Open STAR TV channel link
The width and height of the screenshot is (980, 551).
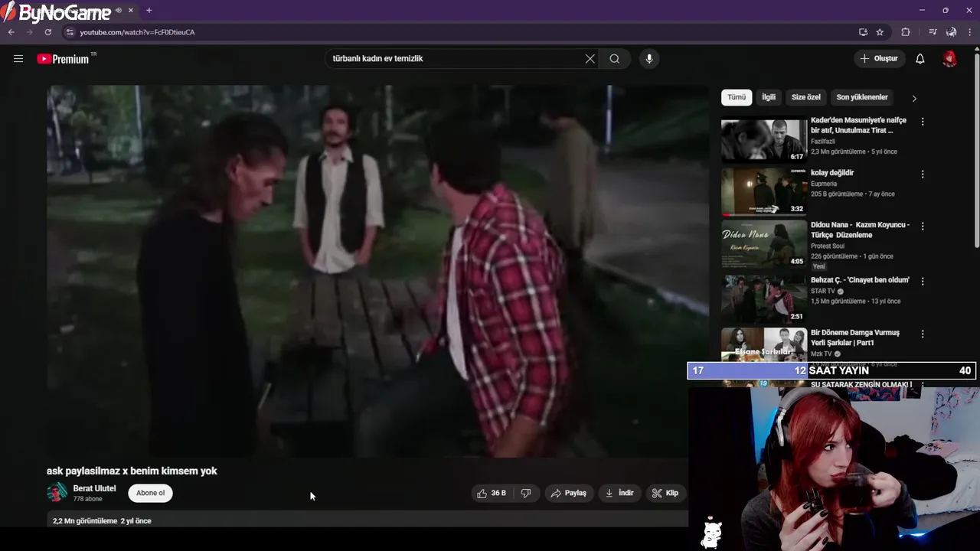[x=823, y=292]
